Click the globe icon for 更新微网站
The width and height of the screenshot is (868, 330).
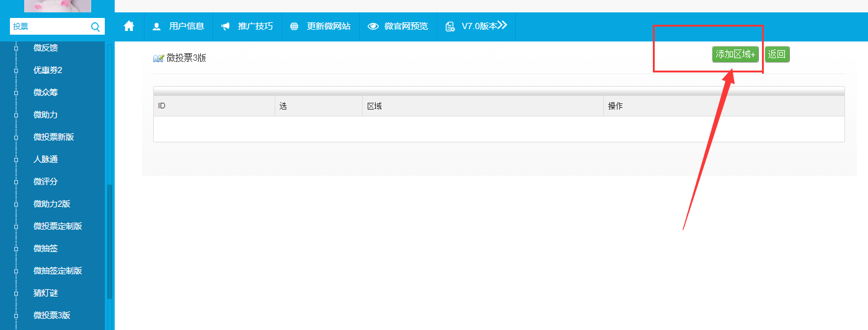pos(294,27)
